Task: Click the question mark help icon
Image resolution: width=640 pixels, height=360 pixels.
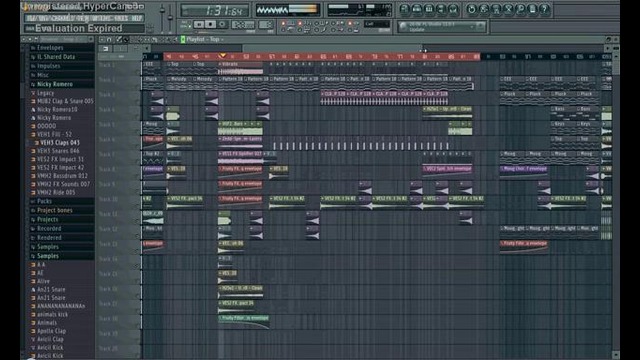Action: coord(544,9)
